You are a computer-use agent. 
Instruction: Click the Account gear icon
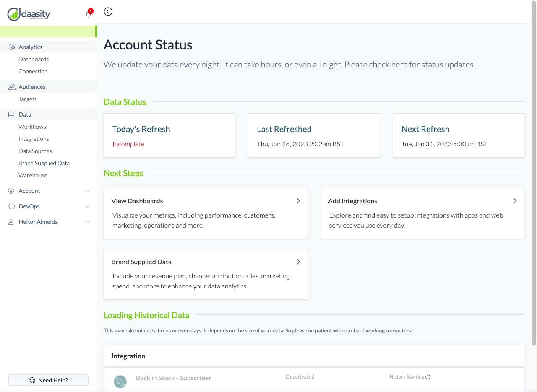click(x=11, y=191)
